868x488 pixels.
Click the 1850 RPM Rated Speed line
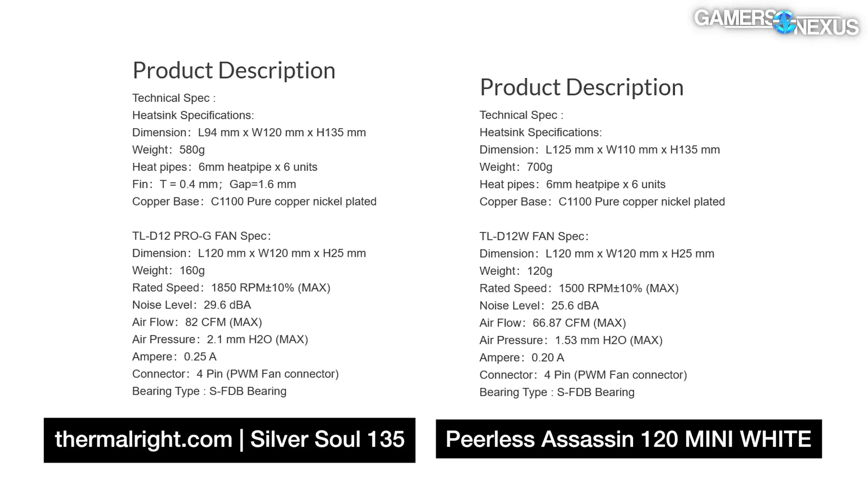(x=231, y=288)
